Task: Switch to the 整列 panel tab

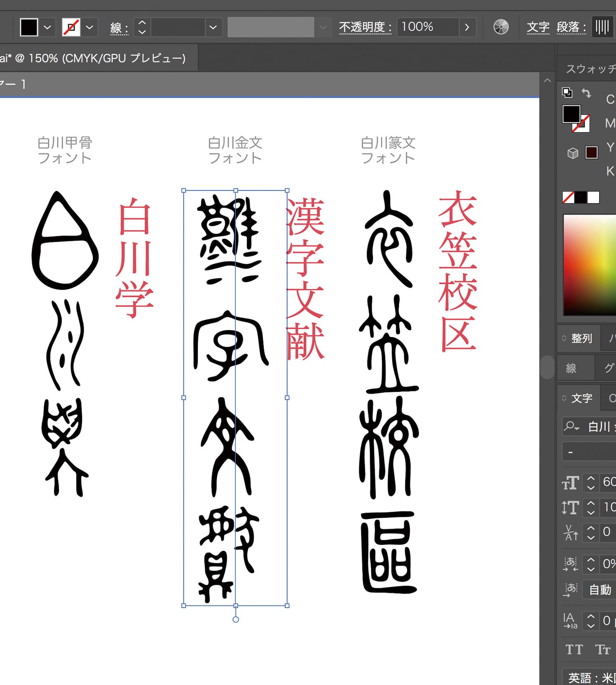Action: click(x=581, y=338)
